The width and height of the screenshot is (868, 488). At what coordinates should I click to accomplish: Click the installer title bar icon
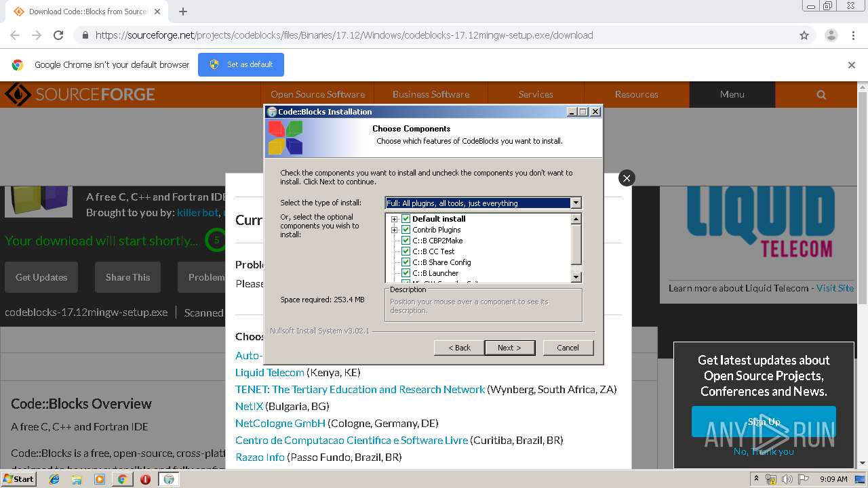pyautogui.click(x=271, y=112)
